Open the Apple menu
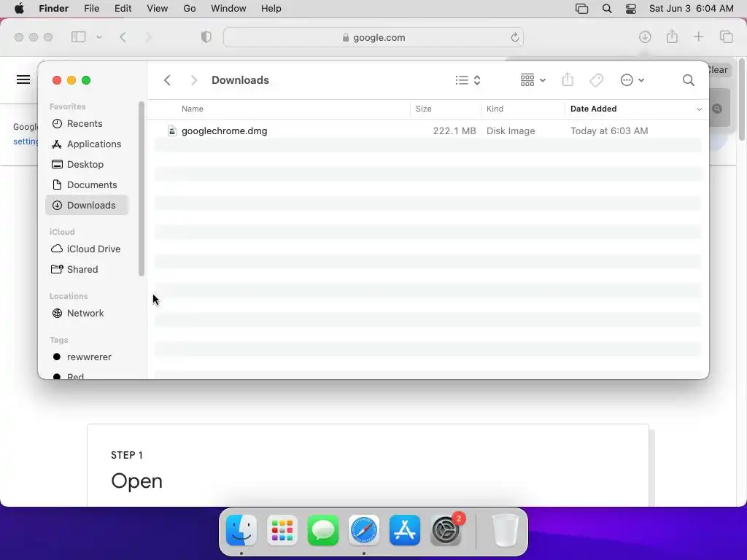 click(19, 9)
